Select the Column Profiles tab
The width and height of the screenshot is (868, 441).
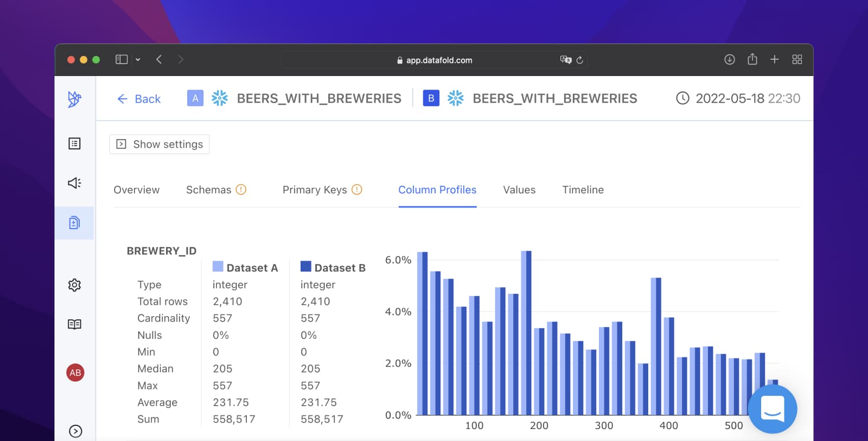coord(437,190)
